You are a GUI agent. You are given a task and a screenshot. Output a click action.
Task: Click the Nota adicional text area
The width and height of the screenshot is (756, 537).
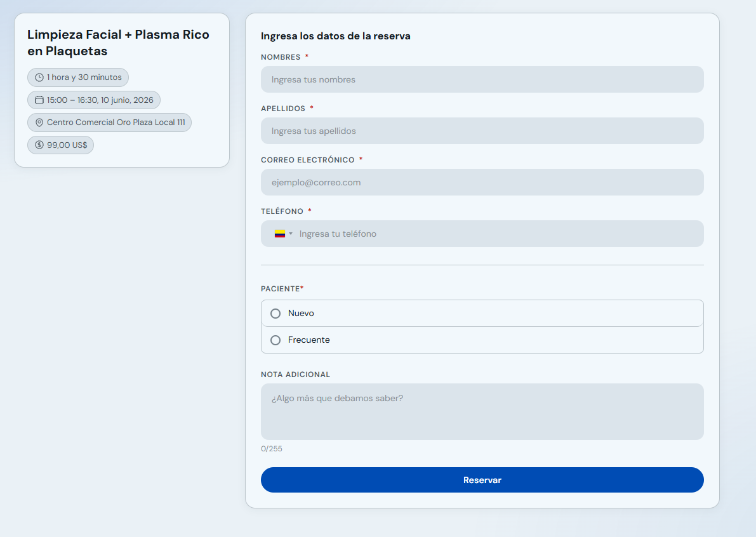point(482,412)
